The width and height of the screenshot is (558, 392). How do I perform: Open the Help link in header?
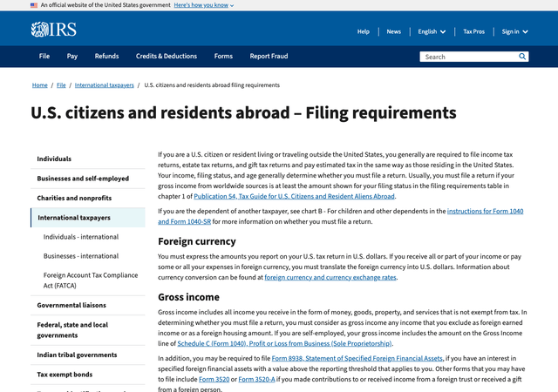[364, 31]
